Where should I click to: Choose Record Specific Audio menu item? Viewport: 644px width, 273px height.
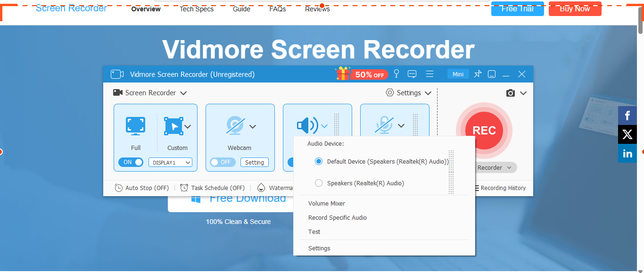[x=338, y=218]
